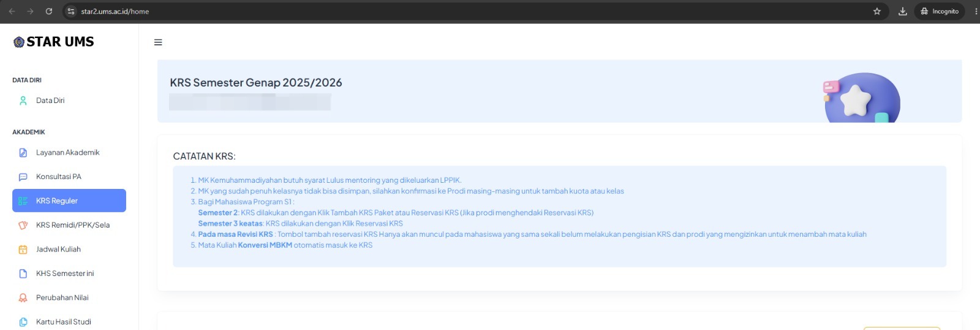Click the AKADEMIK section label

coord(29,132)
